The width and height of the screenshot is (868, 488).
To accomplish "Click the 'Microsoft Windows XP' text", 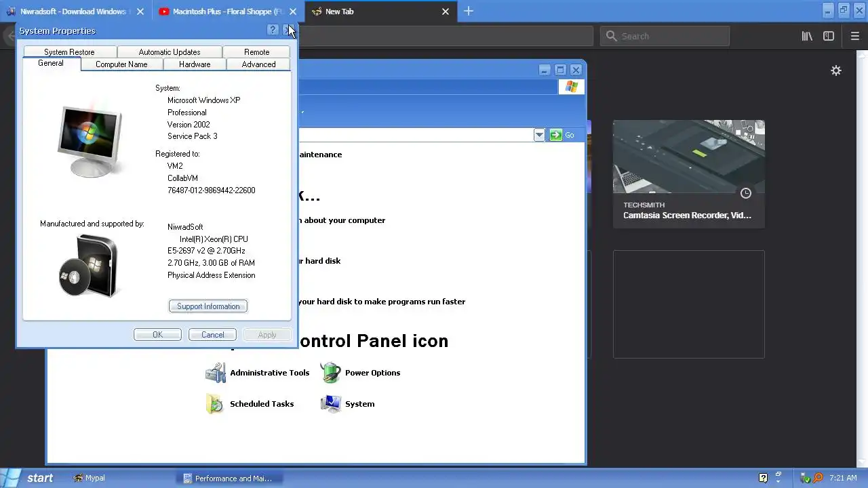I will 204,100.
